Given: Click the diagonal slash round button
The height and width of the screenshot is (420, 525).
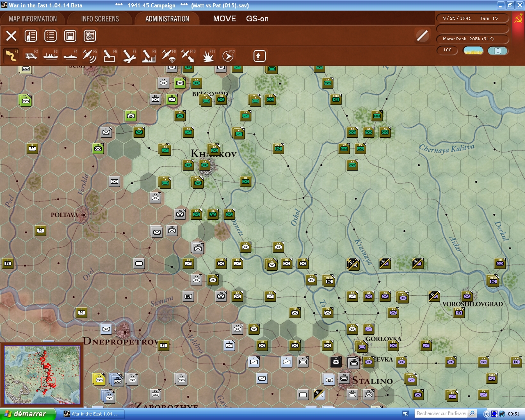Looking at the screenshot, I should (422, 36).
